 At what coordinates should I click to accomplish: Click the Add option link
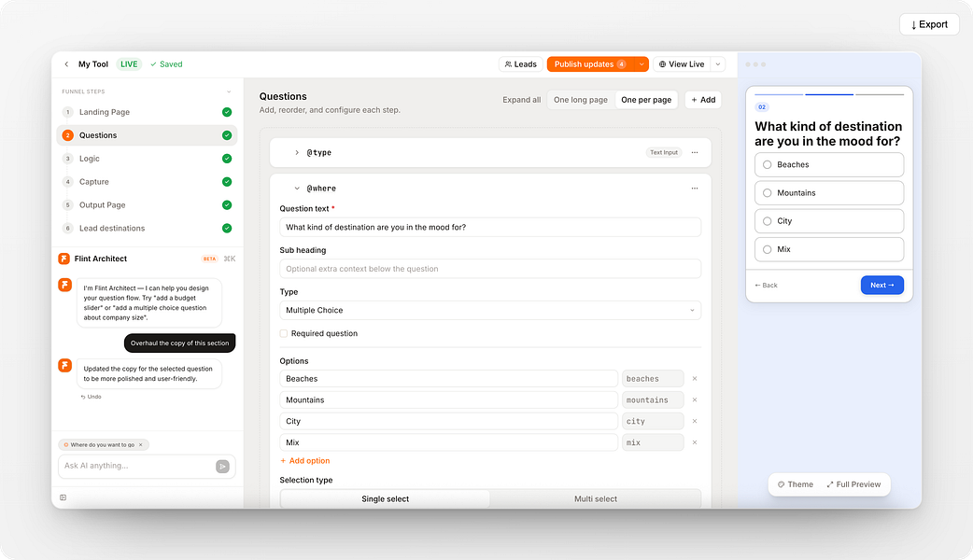(x=304, y=461)
